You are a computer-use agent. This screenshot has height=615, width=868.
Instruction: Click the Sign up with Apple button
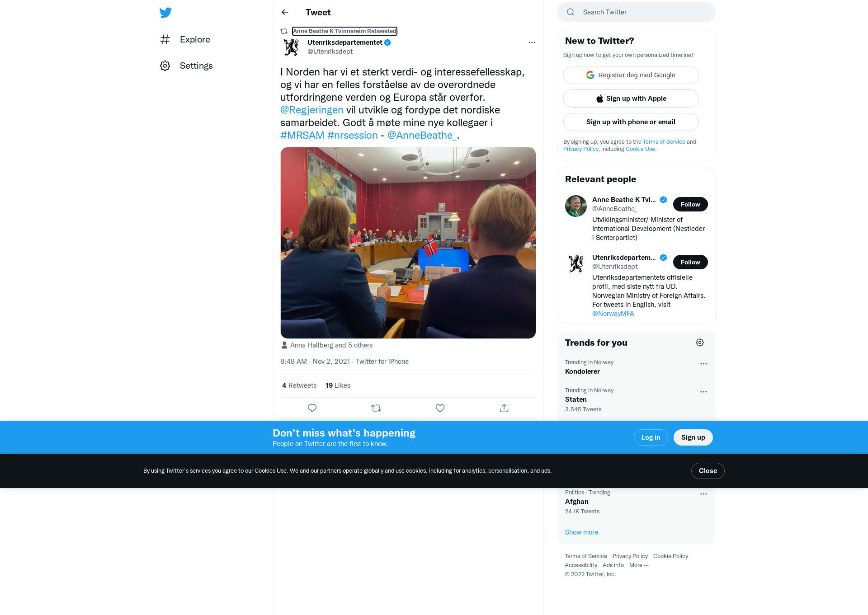tap(631, 99)
